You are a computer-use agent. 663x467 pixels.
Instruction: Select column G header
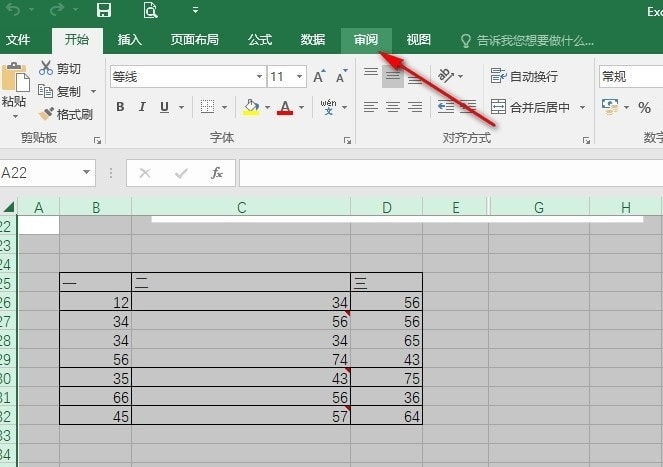click(539, 207)
